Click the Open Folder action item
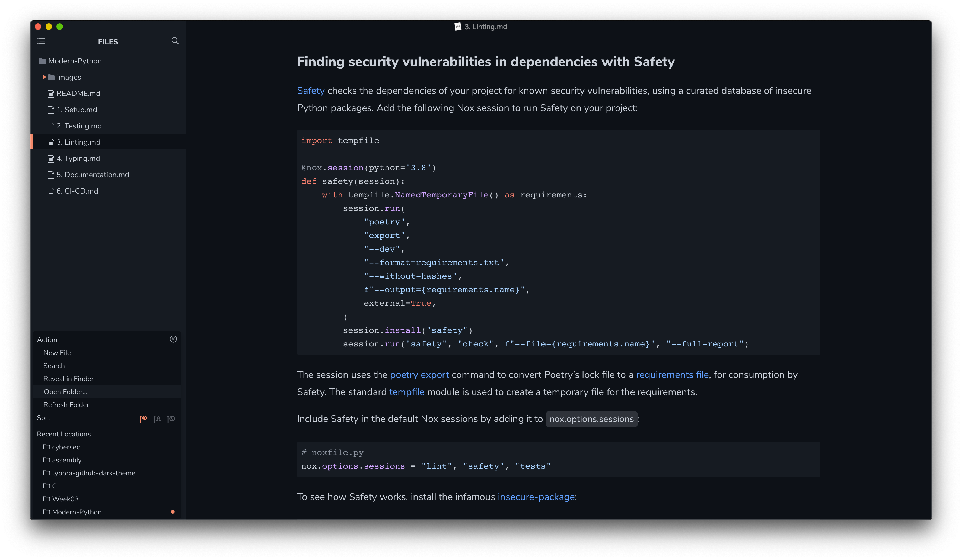Image resolution: width=962 pixels, height=560 pixels. (x=65, y=391)
